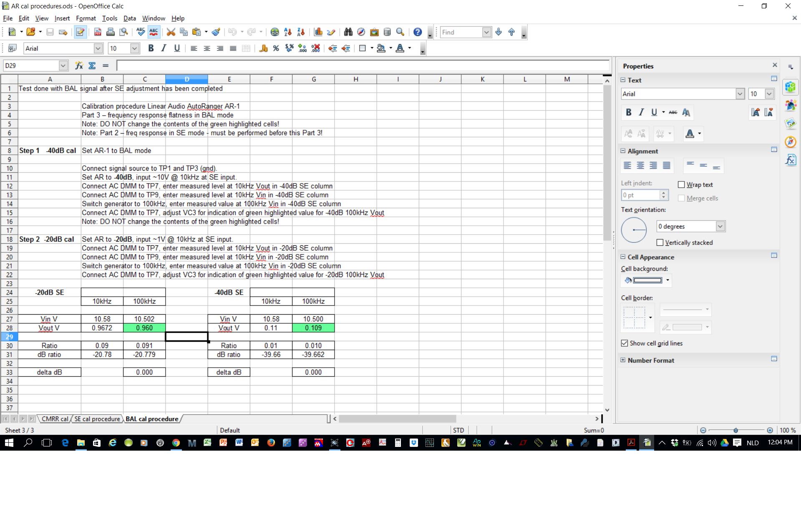The height and width of the screenshot is (532, 801).
Task: Click the Zoom magnifier toolbar icon
Action: point(400,32)
